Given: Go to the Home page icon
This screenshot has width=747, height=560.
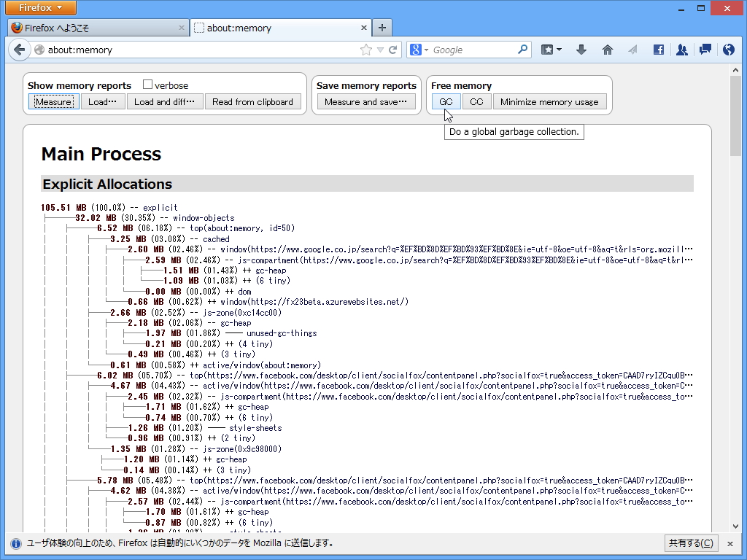Looking at the screenshot, I should point(608,50).
